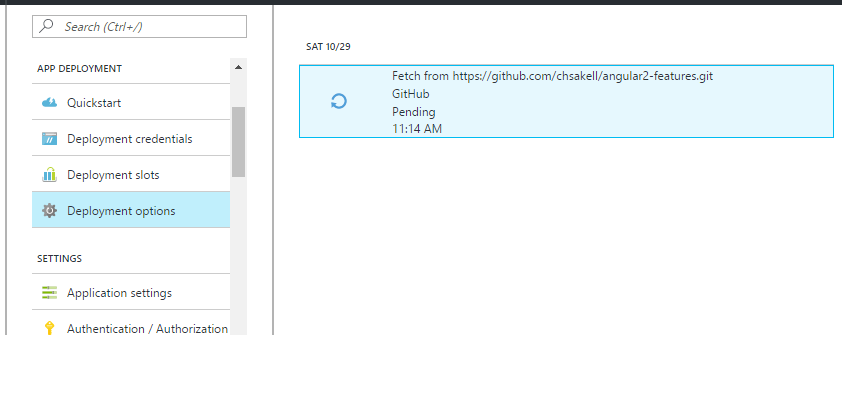Click the magnifier icon in the search box
This screenshot has width=842, height=411.
click(x=48, y=27)
